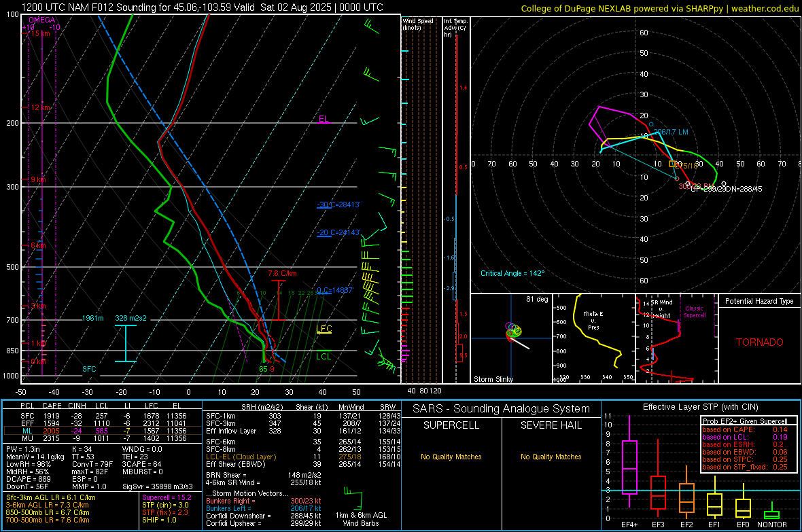This screenshot has width=802, height=532.
Task: Click the PW = 1.3in value
Action: coord(23,449)
